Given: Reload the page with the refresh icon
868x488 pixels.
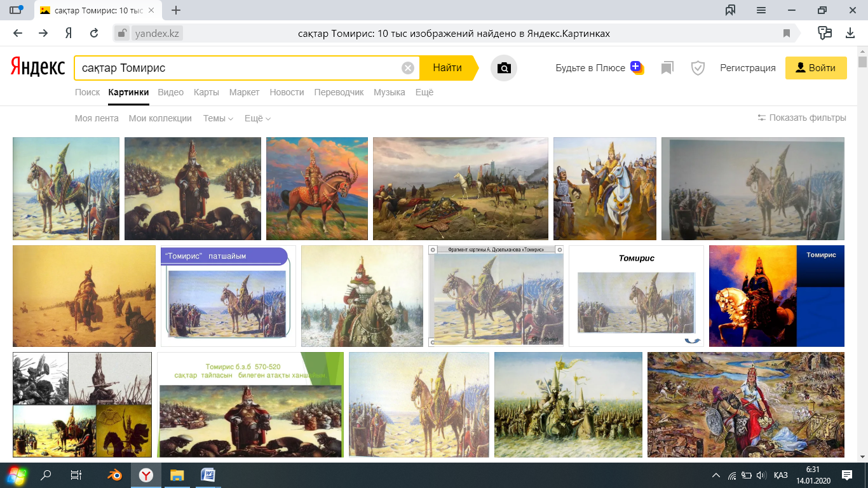Looking at the screenshot, I should click(94, 34).
